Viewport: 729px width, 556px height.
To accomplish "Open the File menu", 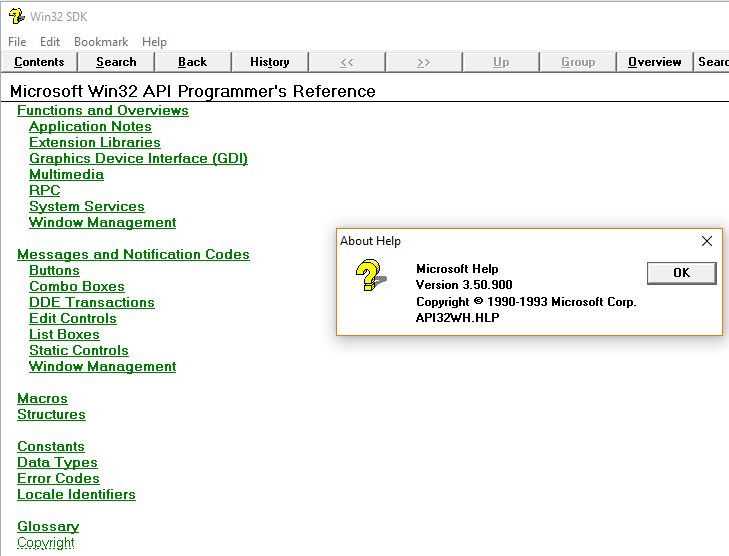I will click(x=17, y=42).
